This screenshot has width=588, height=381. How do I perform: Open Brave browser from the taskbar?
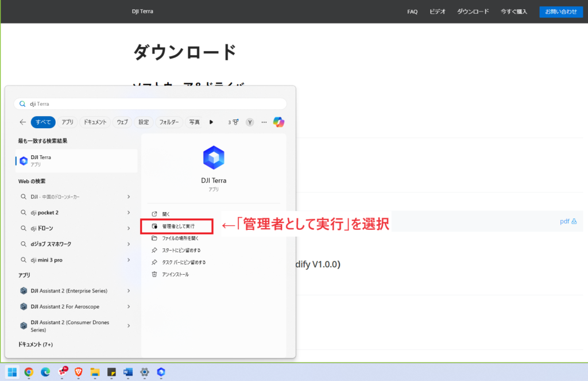click(x=78, y=372)
